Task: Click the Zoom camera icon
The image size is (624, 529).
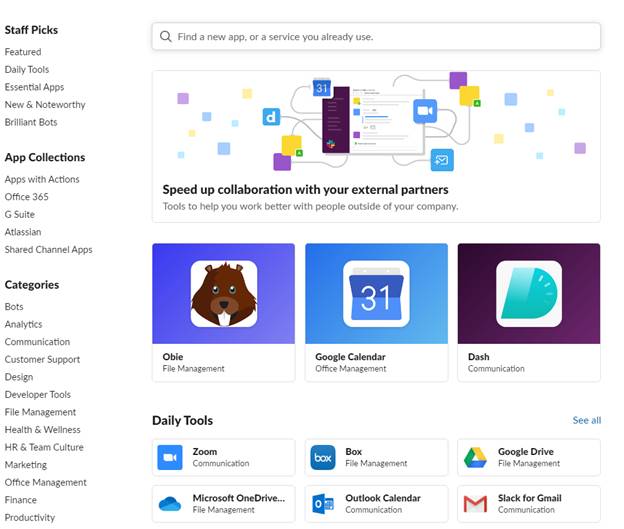Action: [x=170, y=457]
